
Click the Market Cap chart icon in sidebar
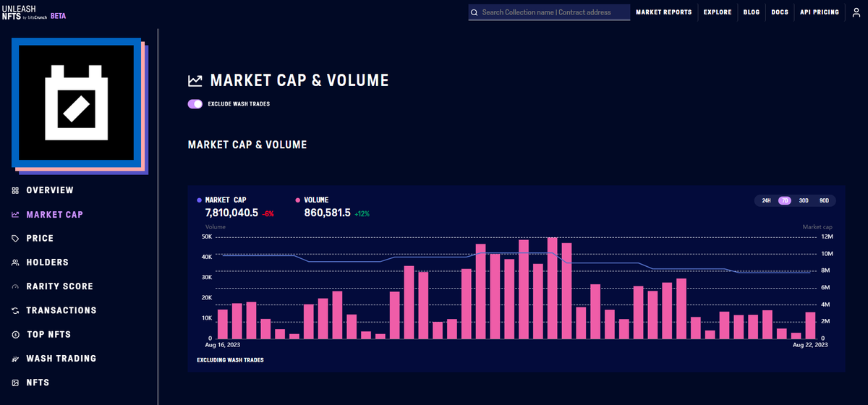point(15,215)
